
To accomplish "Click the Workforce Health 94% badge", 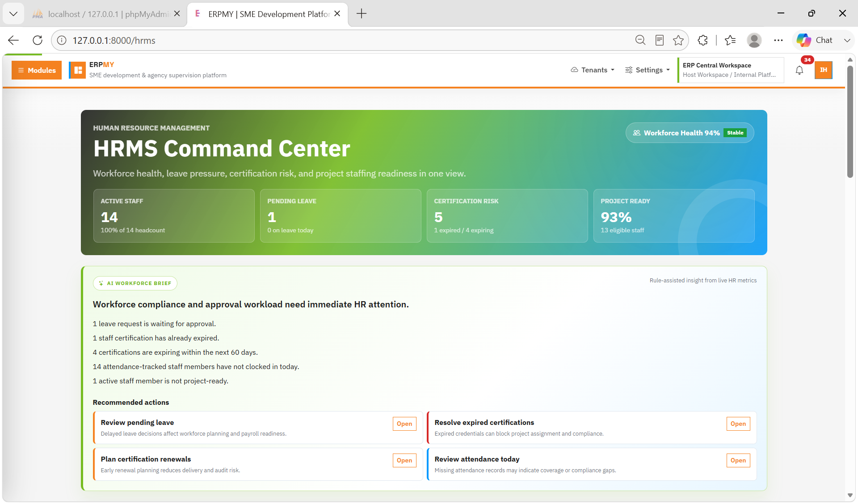I will click(690, 133).
